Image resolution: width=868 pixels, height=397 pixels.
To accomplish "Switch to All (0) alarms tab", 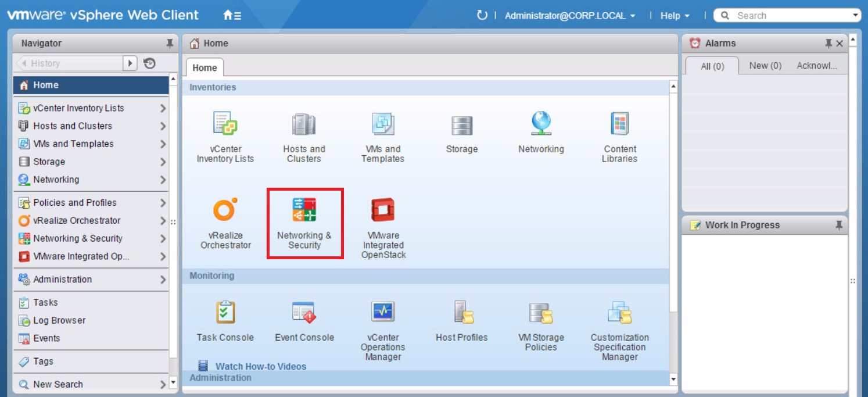I will (x=712, y=66).
